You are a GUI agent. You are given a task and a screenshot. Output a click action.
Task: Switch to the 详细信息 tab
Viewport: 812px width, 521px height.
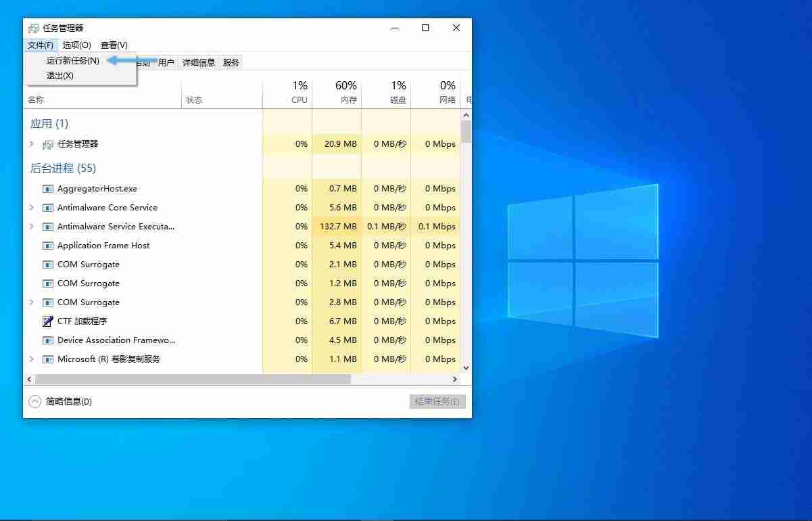(x=198, y=62)
